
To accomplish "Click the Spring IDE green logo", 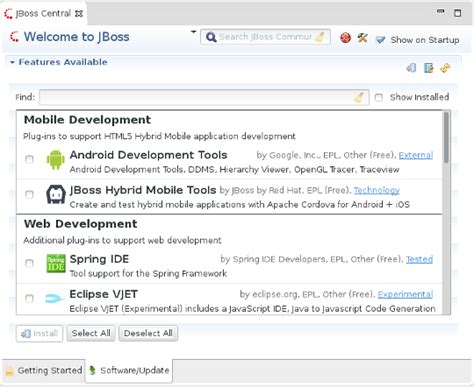I will [56, 263].
